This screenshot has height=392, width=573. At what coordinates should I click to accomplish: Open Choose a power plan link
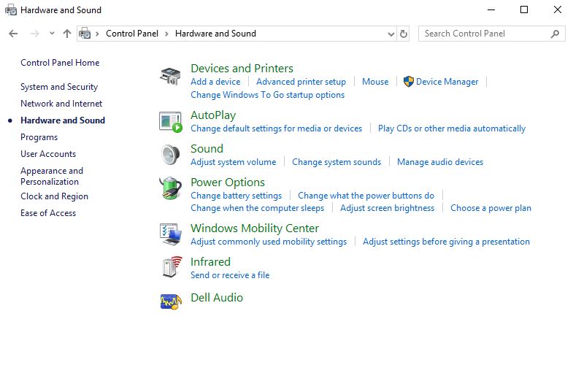click(x=491, y=208)
